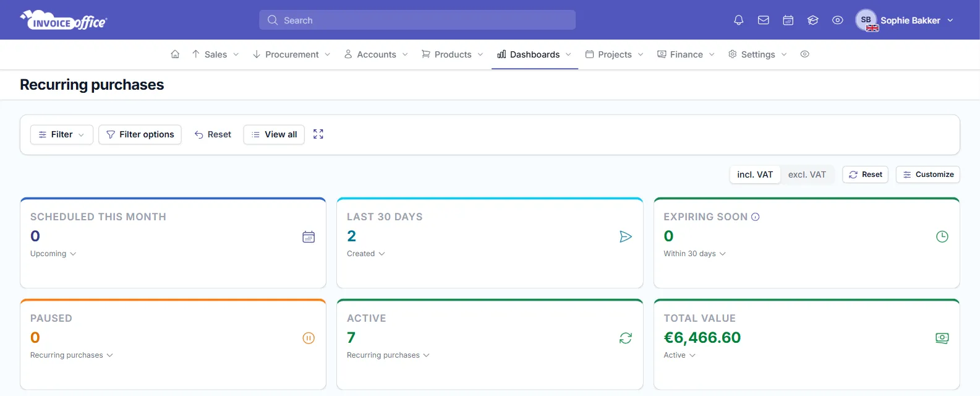Open the Finance menu
This screenshot has height=396, width=980.
tap(686, 54)
